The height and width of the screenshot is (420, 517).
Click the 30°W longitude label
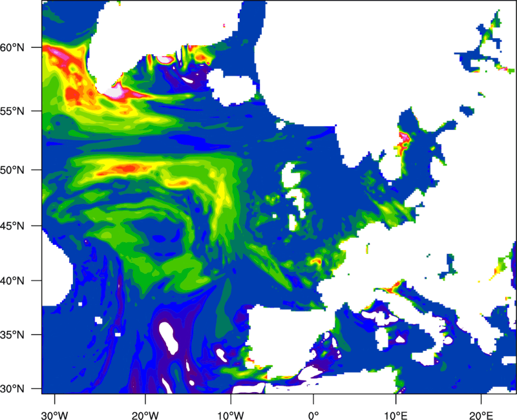pos(54,415)
